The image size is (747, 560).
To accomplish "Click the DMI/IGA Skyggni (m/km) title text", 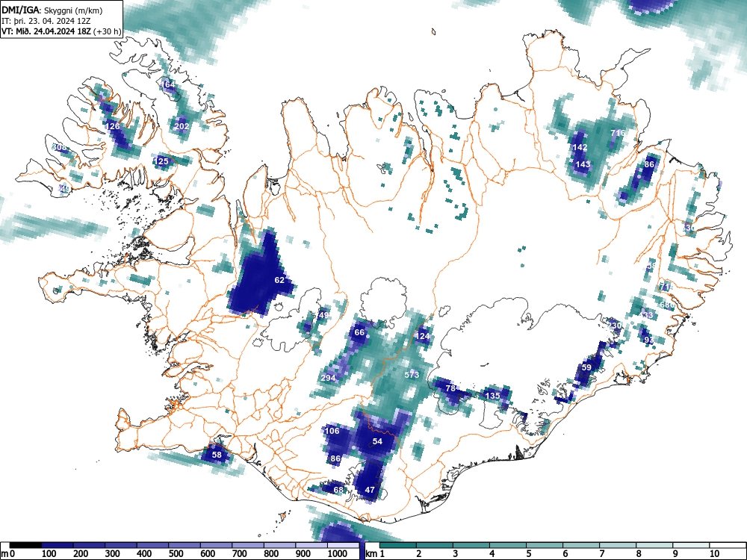I will pyautogui.click(x=52, y=10).
